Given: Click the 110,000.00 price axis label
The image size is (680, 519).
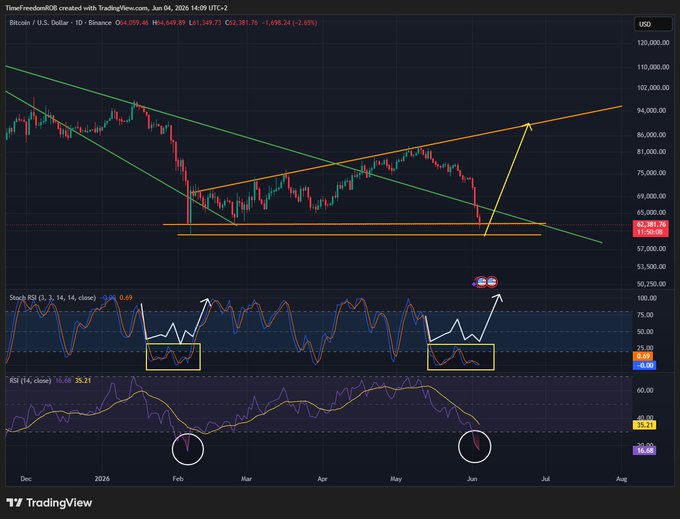Looking at the screenshot, I should coord(651,67).
